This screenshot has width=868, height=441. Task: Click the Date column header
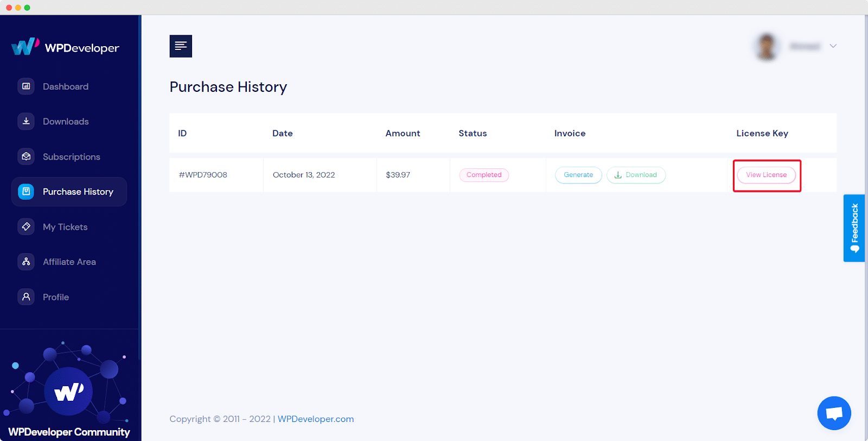[283, 133]
